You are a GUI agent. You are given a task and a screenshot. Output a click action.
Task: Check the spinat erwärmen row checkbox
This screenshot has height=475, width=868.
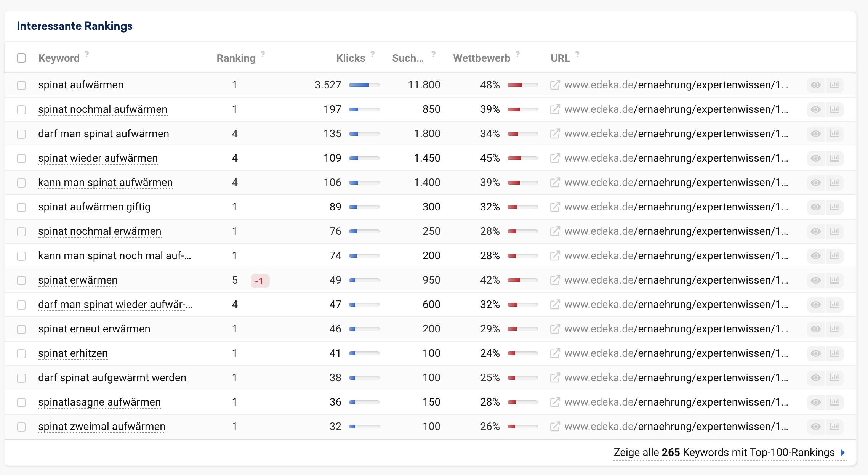tap(21, 280)
